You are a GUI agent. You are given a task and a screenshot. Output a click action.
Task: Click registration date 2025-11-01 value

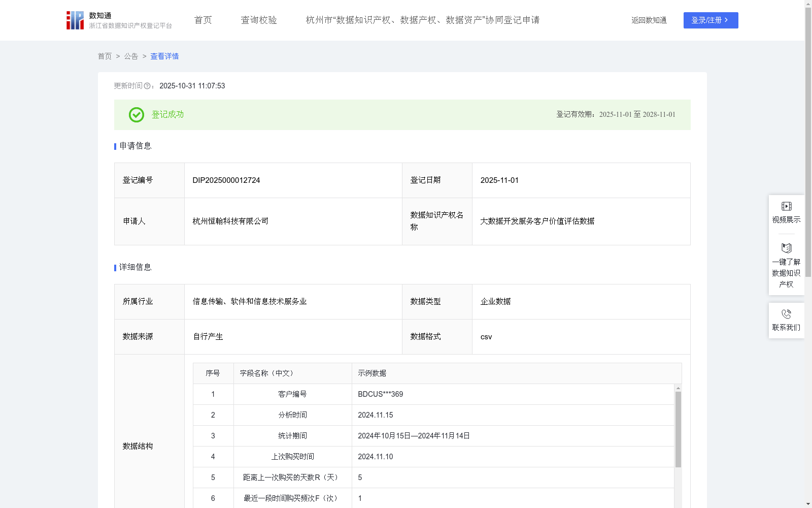click(x=499, y=180)
